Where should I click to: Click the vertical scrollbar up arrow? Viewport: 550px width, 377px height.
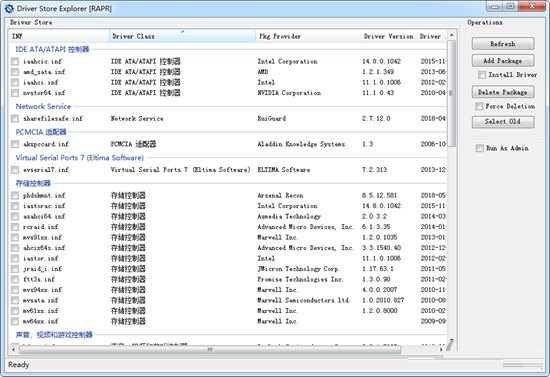(452, 35)
